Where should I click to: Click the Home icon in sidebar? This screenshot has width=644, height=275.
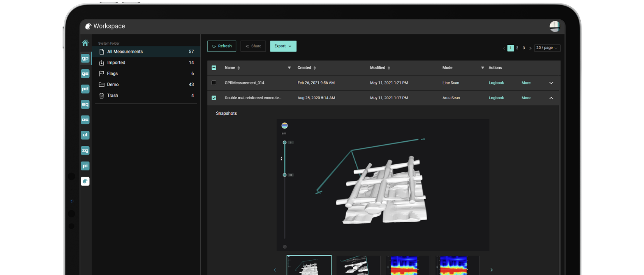point(85,43)
